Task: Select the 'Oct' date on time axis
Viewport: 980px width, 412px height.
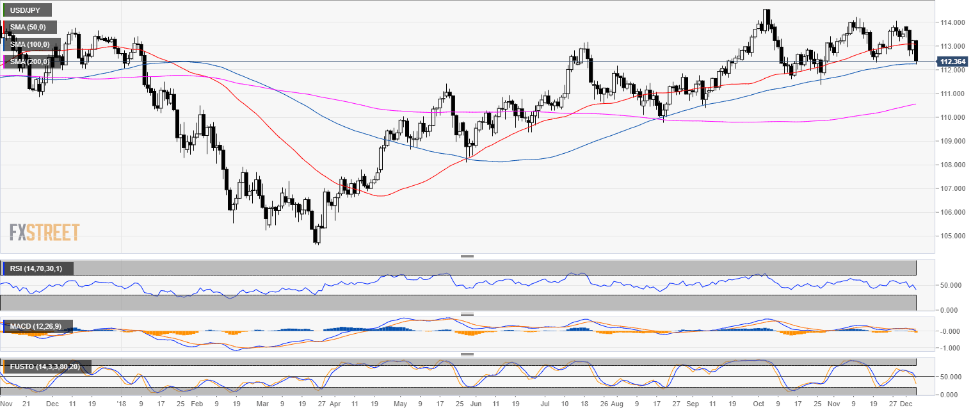Action: coord(759,405)
